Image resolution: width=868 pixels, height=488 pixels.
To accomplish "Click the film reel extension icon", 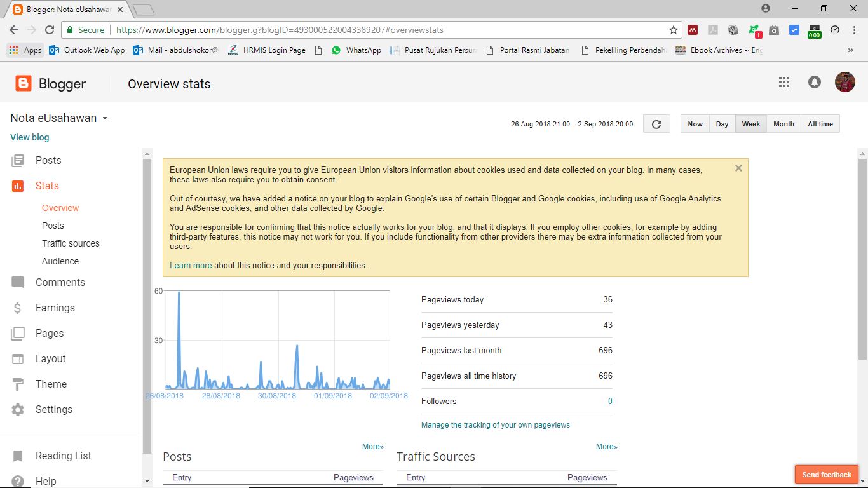I will (733, 30).
